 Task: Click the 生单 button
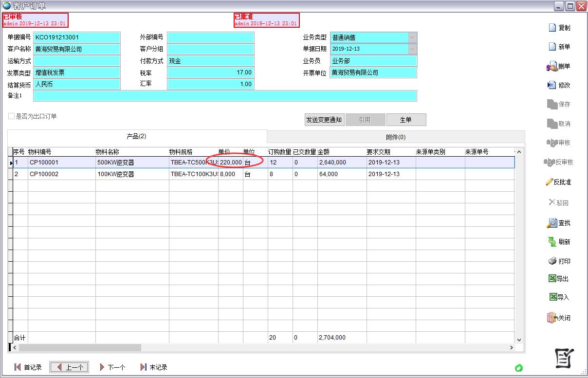coord(406,120)
